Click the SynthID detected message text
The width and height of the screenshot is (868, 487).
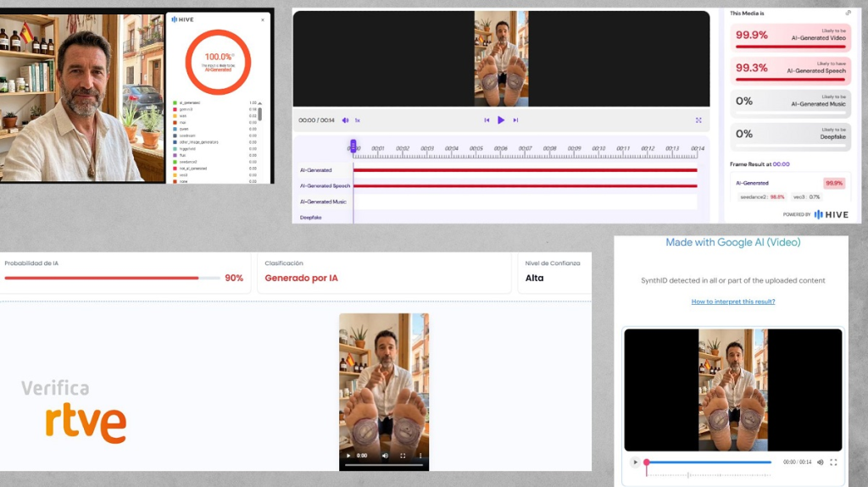click(733, 280)
